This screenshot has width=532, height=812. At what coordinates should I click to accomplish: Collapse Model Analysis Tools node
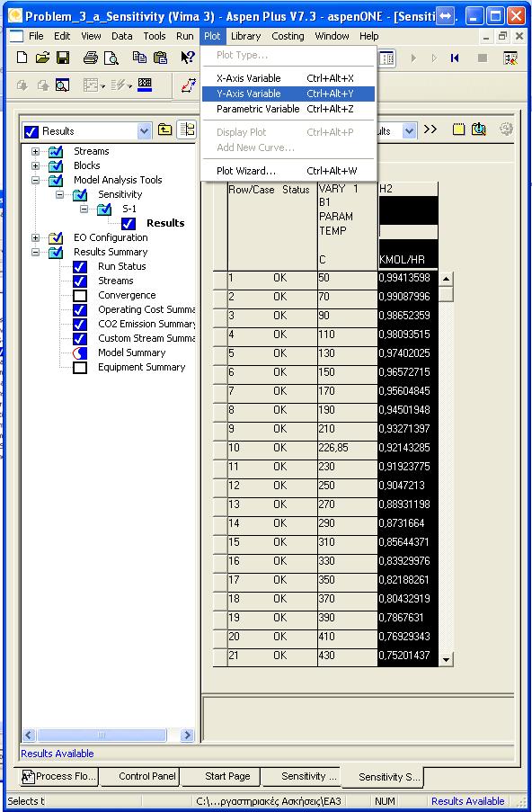(35, 180)
